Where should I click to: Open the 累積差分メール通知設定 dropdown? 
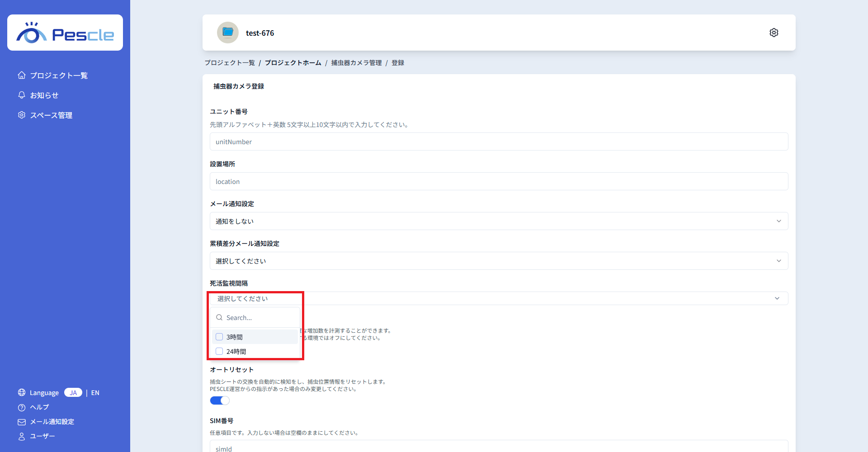[x=498, y=261]
